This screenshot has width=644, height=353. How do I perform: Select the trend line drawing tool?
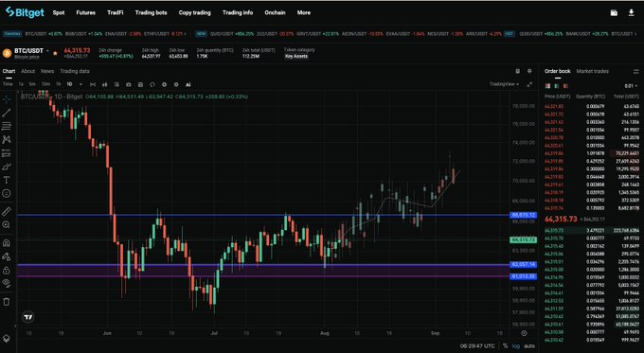7,113
